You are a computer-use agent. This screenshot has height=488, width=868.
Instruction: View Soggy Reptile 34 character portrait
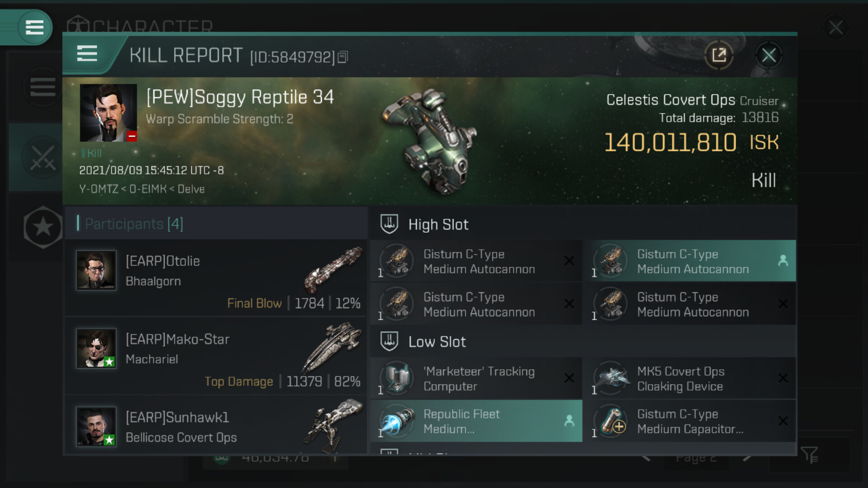click(x=108, y=113)
